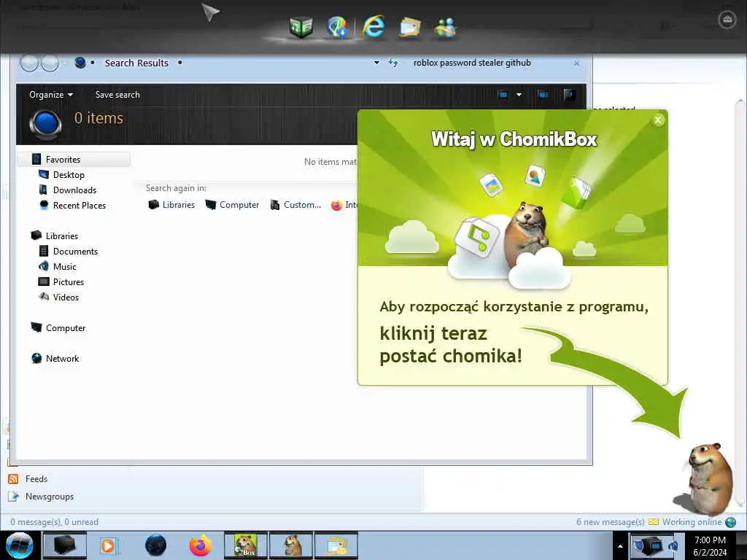Clear the search text with the X

576,63
